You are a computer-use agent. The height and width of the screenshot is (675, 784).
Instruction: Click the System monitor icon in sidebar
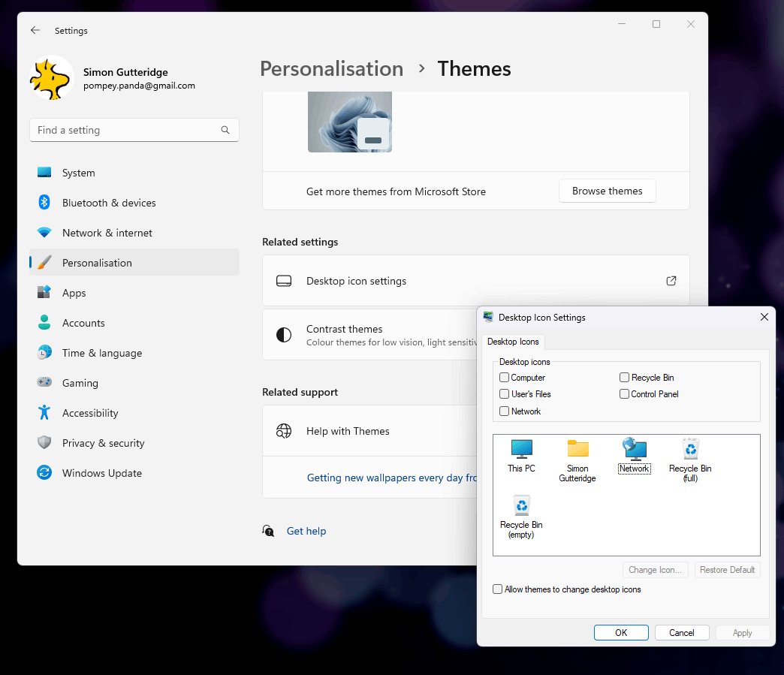(44, 173)
